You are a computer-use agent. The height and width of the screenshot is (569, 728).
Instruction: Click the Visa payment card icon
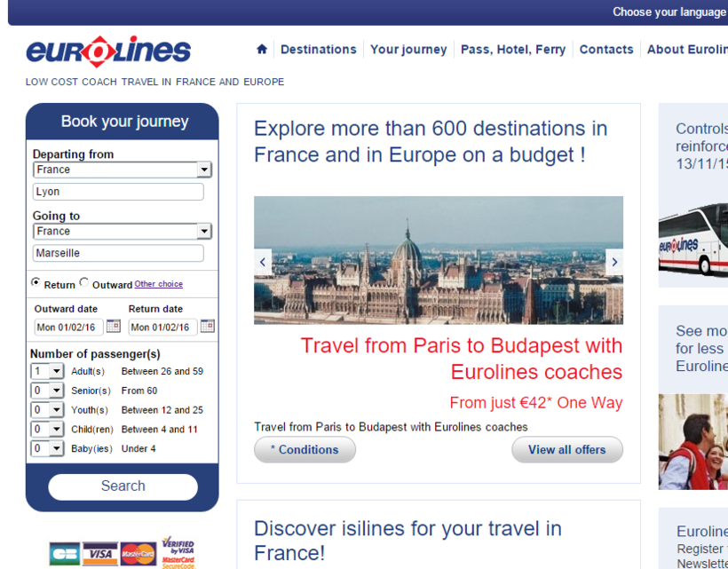coord(100,554)
